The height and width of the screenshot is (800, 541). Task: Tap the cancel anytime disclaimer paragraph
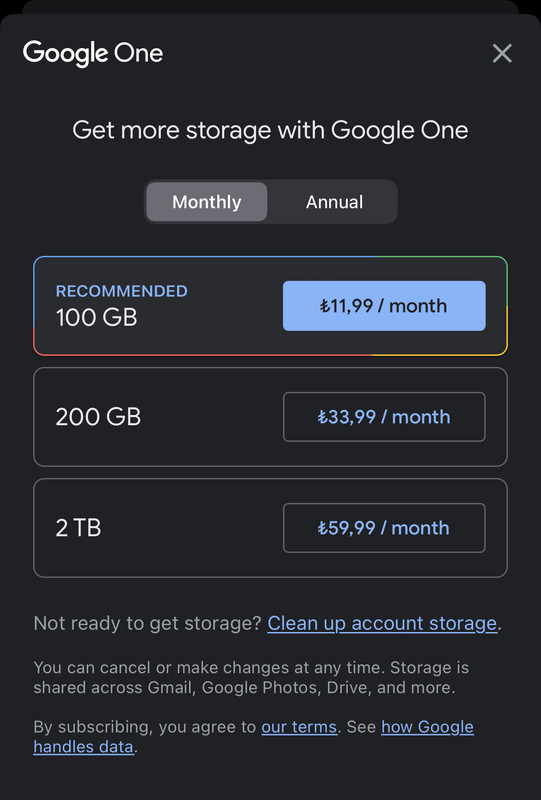(251, 678)
